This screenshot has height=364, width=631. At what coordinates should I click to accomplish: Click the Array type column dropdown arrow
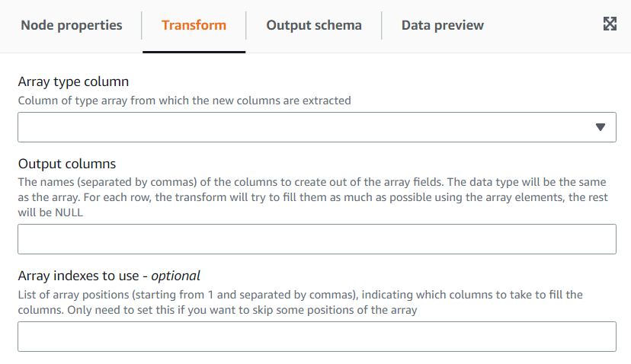coord(600,127)
